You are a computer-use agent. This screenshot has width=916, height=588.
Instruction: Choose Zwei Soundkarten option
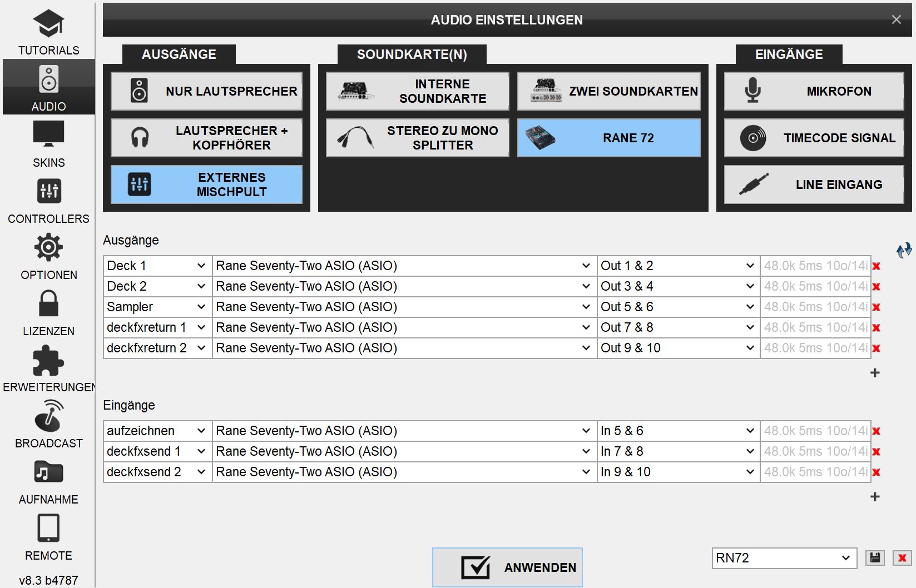[609, 91]
